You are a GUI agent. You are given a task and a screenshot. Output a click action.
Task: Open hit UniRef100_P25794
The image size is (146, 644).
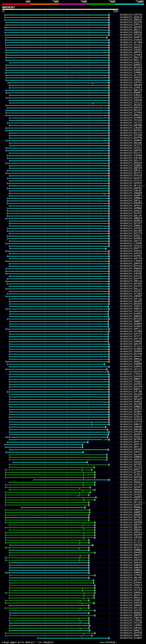tap(131, 15)
